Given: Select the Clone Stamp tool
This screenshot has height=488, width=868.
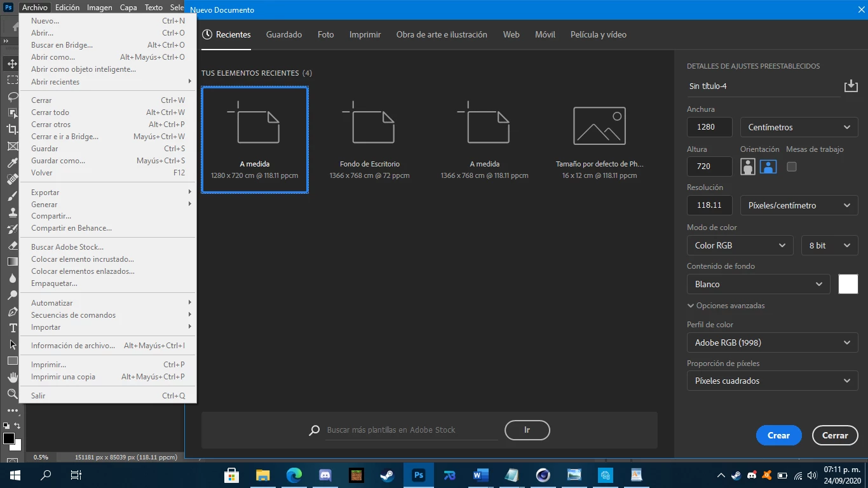Looking at the screenshot, I should tap(12, 212).
